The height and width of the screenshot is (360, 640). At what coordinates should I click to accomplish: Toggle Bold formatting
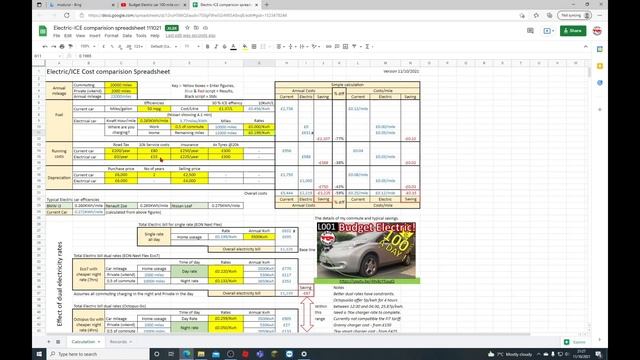pos(207,47)
